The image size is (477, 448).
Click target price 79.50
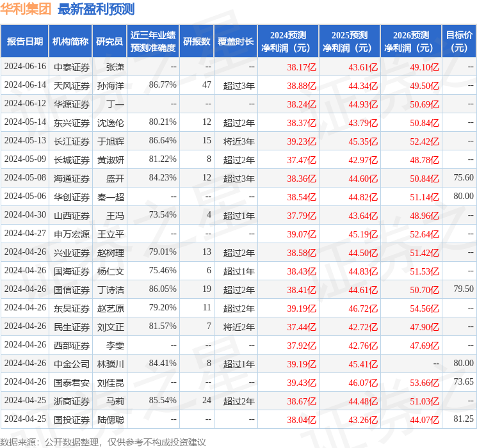pyautogui.click(x=464, y=289)
